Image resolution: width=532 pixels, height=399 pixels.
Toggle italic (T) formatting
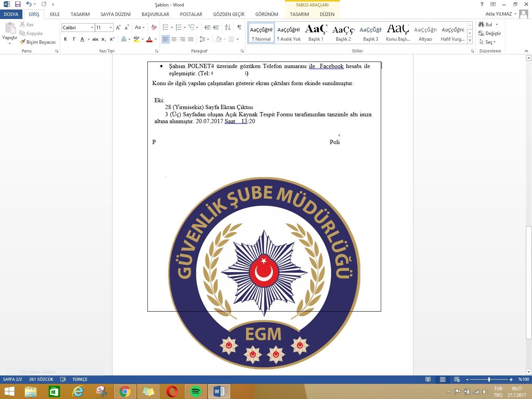(x=74, y=39)
